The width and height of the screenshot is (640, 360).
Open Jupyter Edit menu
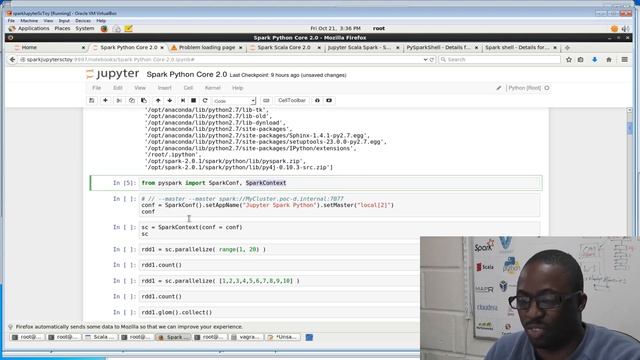pyautogui.click(x=118, y=88)
